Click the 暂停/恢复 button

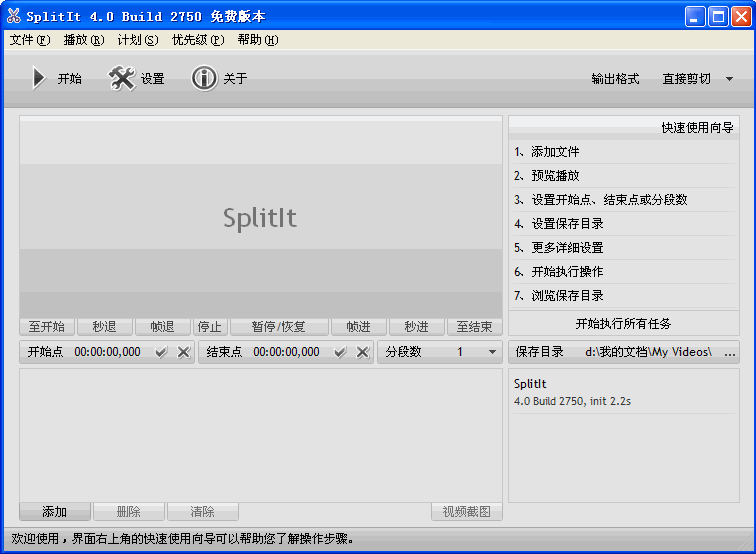pos(279,327)
